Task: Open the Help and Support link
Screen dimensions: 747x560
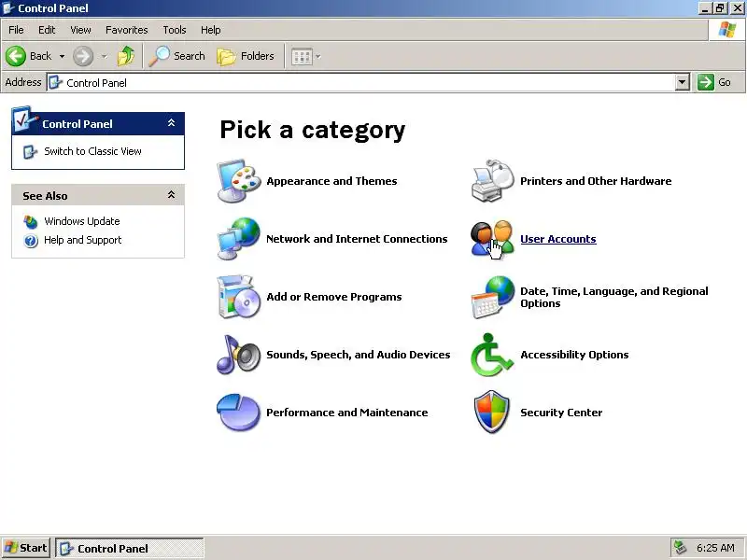Action: coord(83,240)
